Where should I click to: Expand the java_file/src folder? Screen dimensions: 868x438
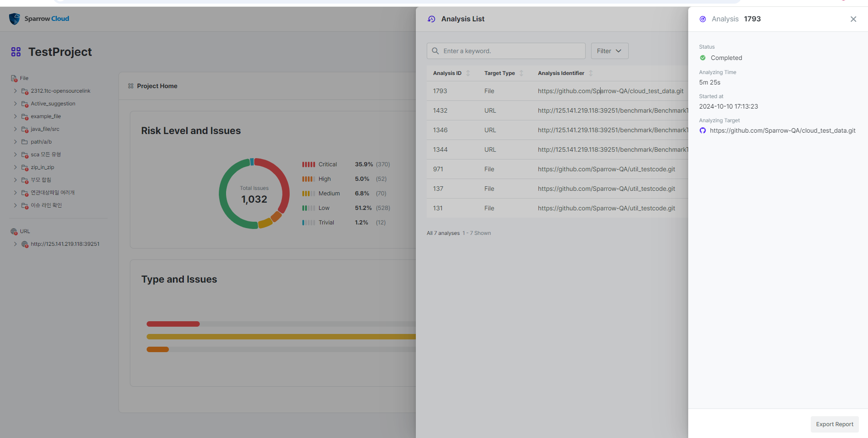point(15,129)
